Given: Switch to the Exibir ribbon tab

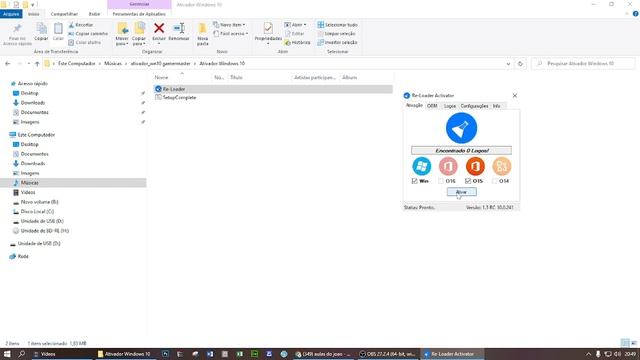Looking at the screenshot, I should click(94, 14).
